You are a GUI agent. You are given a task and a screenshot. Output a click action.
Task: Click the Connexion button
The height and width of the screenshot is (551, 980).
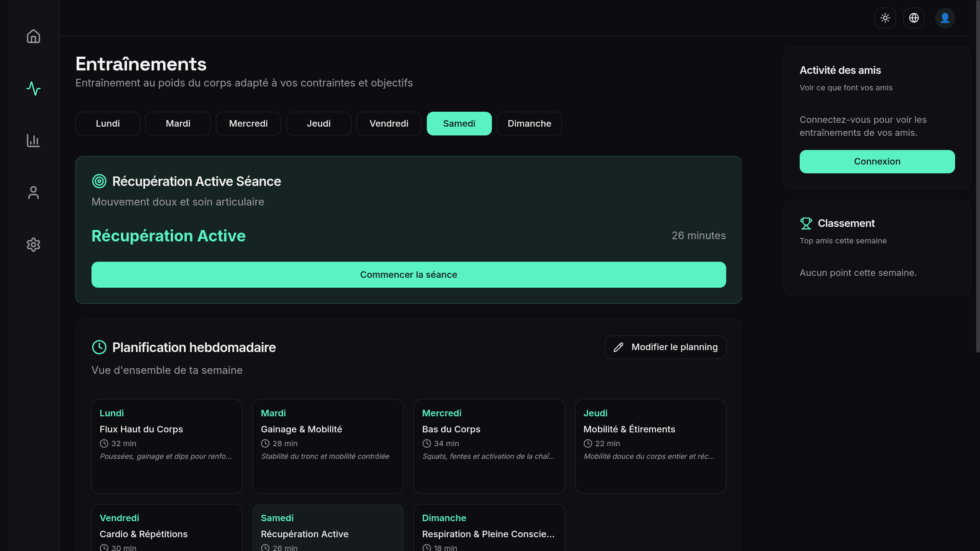(x=877, y=161)
